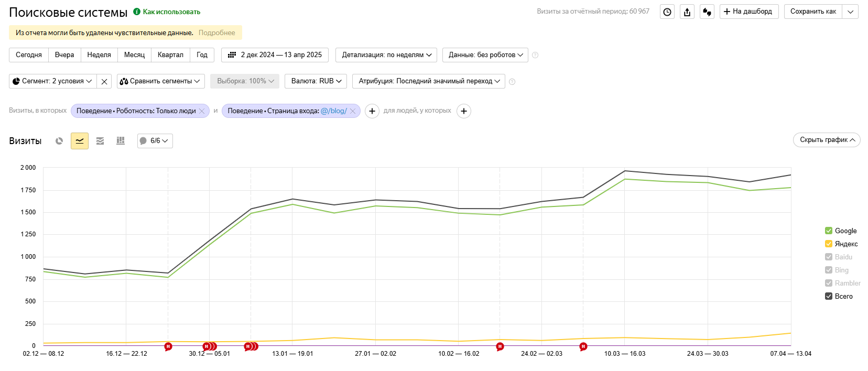Open the Валюта: RUB dropdown
Viewport: 868px width, 371px height.
(x=316, y=81)
